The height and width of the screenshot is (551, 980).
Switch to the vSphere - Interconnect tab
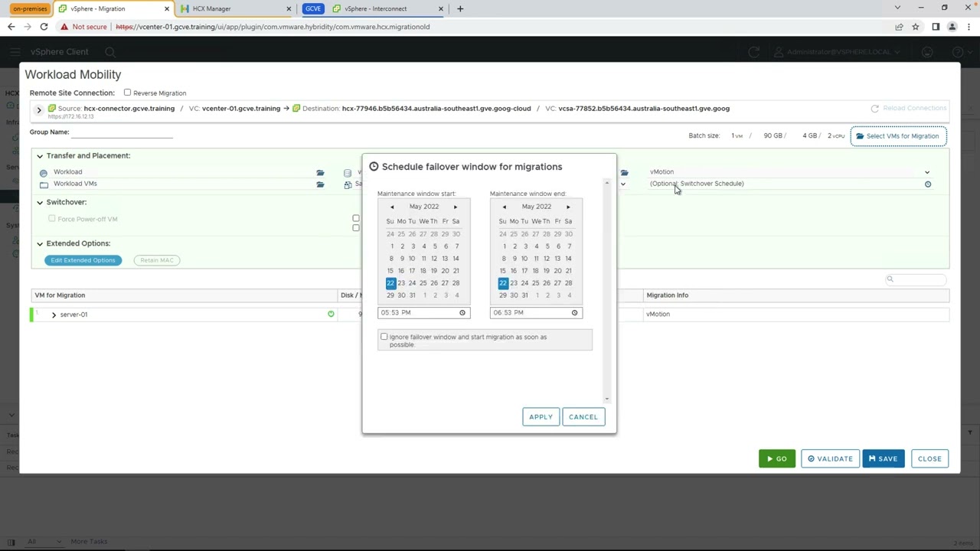(375, 8)
